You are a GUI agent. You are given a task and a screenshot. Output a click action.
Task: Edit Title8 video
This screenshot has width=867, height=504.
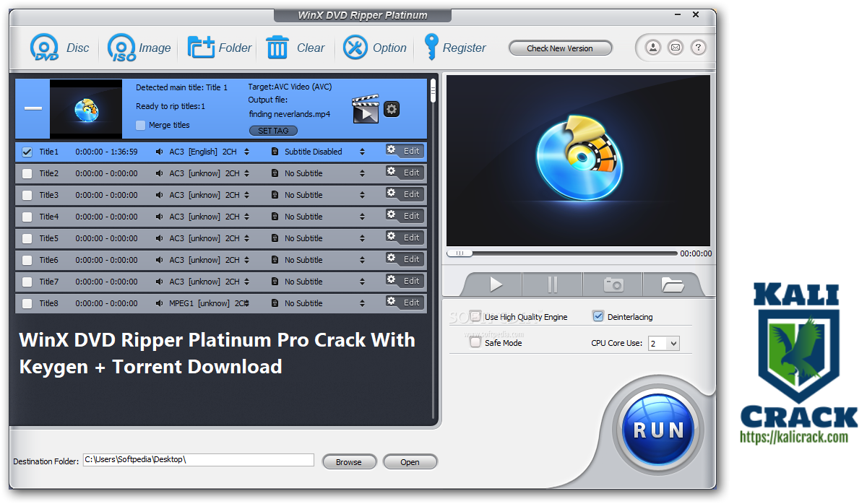(x=405, y=303)
